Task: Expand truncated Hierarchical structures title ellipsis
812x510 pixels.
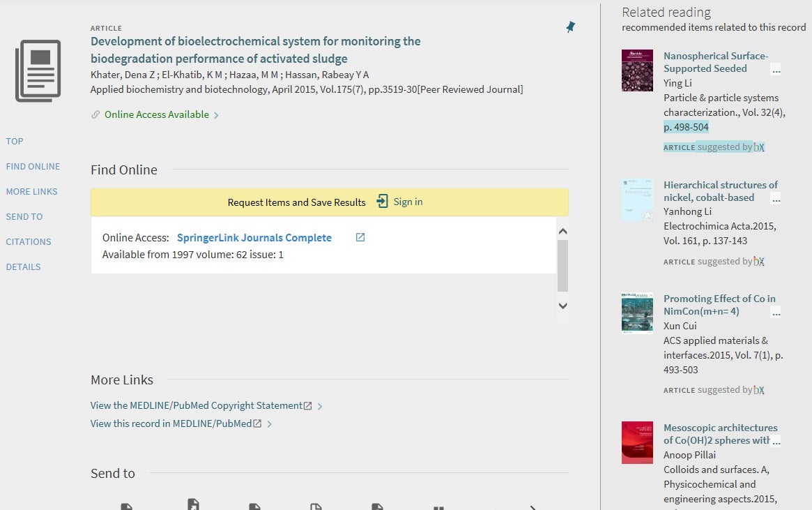Action: tap(776, 199)
